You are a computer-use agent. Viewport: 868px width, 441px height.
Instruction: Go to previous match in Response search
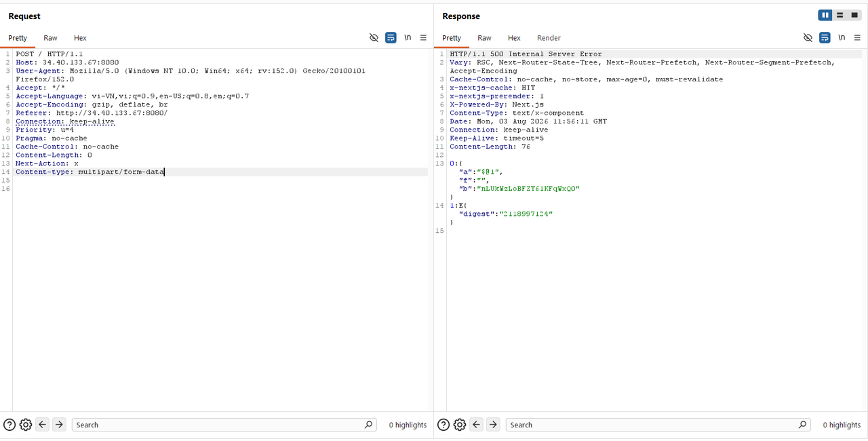pyautogui.click(x=477, y=425)
